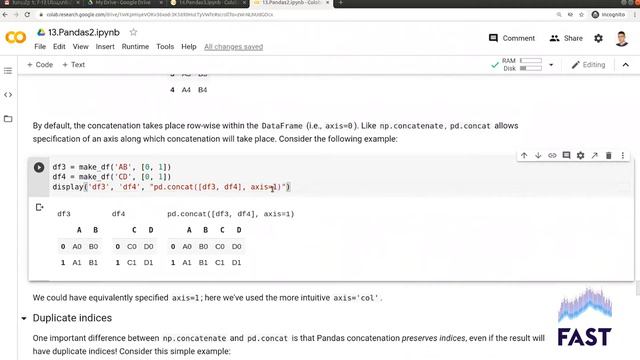Open the Help menu
The width and height of the screenshot is (640, 360).
(189, 47)
